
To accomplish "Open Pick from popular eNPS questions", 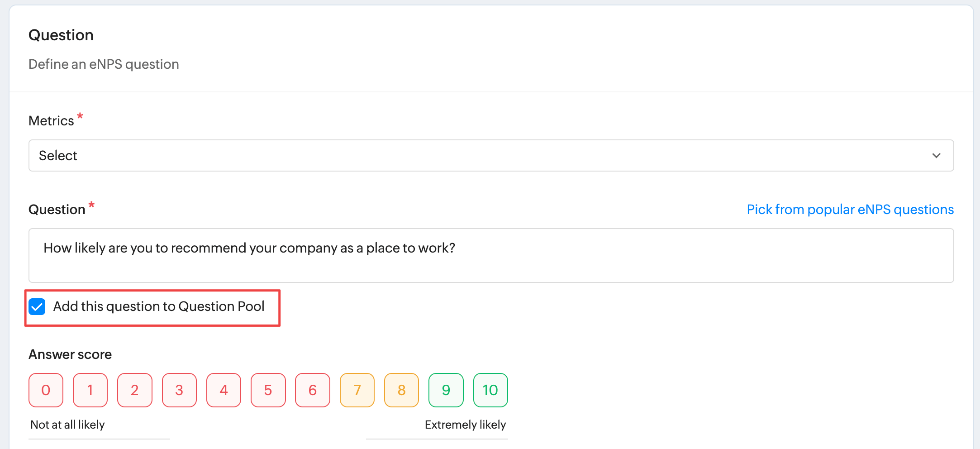I will [850, 210].
